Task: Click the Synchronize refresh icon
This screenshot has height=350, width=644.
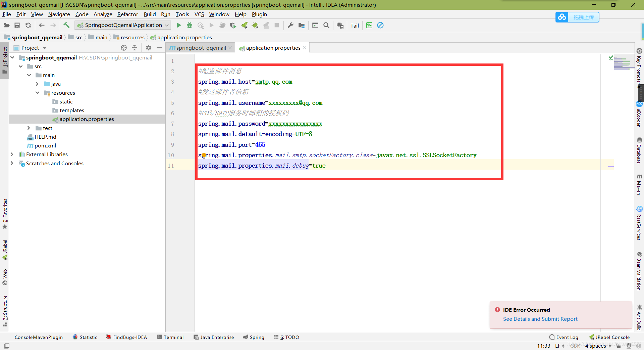Action: click(28, 26)
